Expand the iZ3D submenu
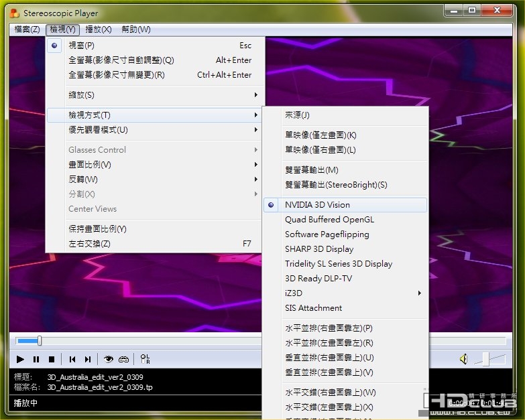 tap(345, 293)
